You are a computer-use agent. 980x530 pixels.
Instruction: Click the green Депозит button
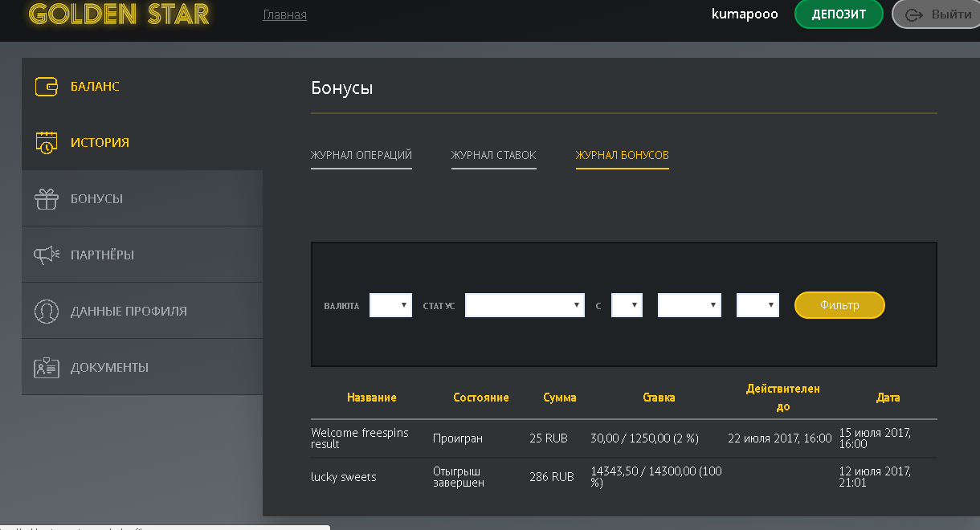coord(838,14)
